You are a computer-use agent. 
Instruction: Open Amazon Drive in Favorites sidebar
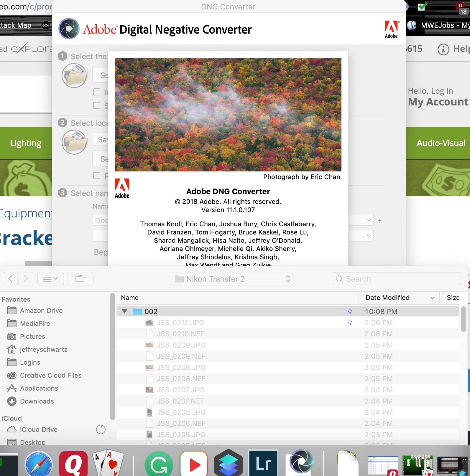coord(41,310)
